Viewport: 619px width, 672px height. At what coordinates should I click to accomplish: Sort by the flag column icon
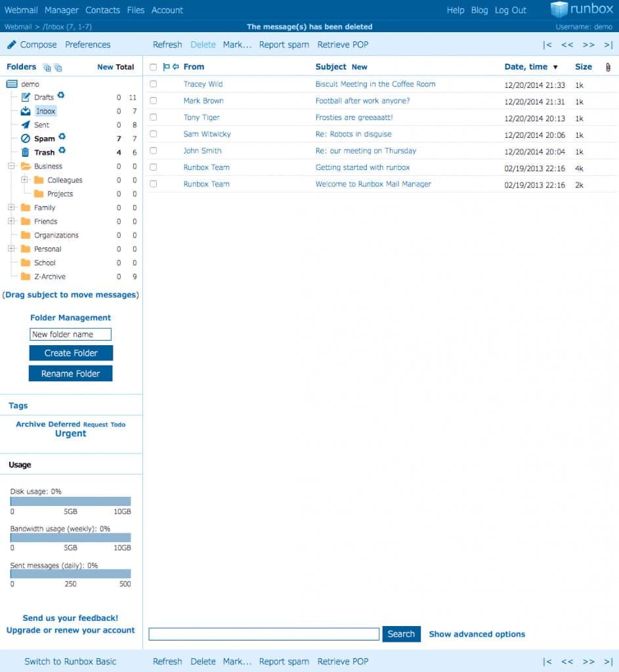[x=166, y=67]
